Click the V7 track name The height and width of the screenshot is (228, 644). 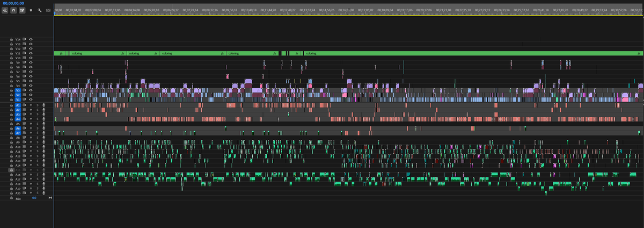click(18, 72)
